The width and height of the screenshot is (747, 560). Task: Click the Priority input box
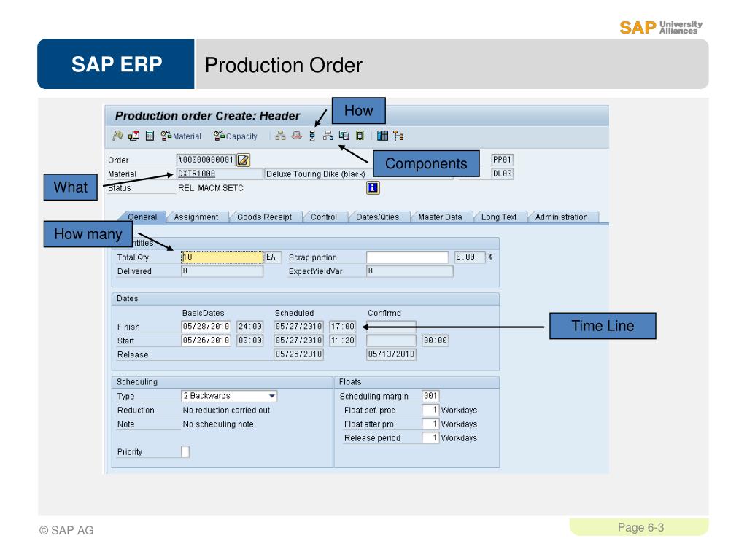[x=185, y=451]
